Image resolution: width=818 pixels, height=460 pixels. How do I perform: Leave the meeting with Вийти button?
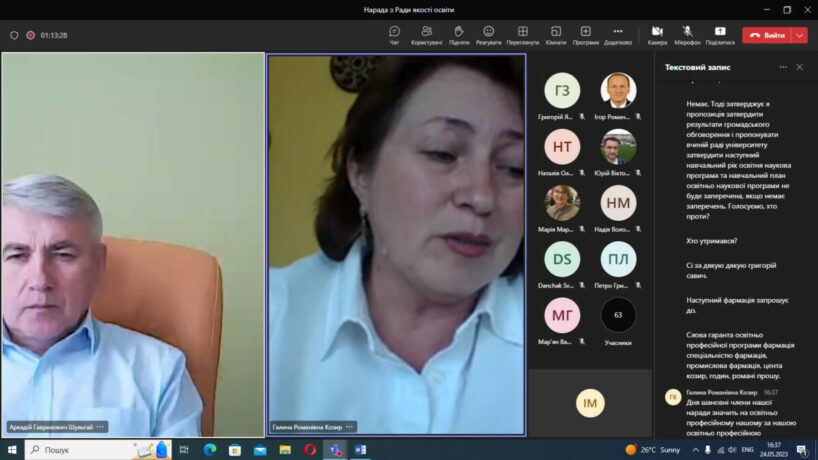[x=767, y=35]
